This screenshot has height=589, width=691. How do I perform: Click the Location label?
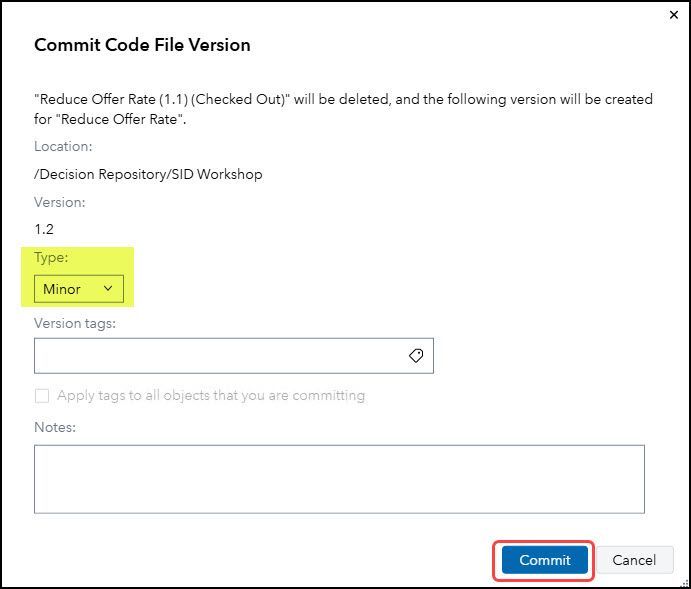pos(63,146)
